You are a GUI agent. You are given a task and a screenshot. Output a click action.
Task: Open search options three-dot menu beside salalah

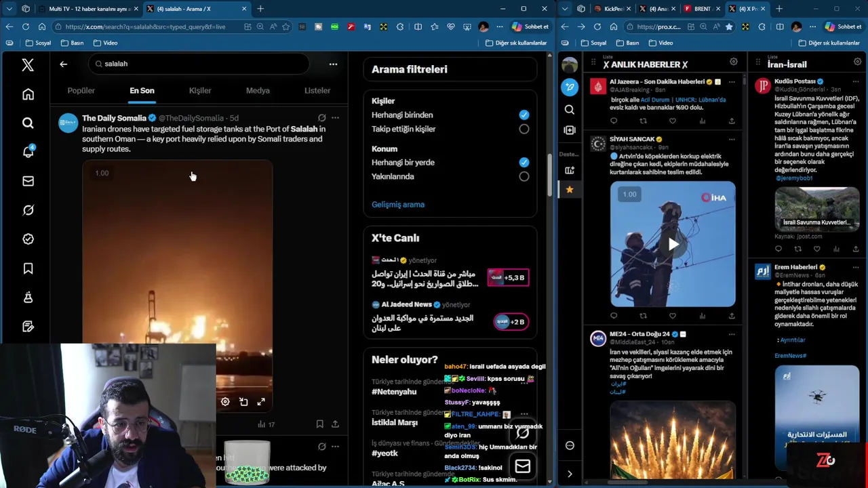[x=333, y=64]
